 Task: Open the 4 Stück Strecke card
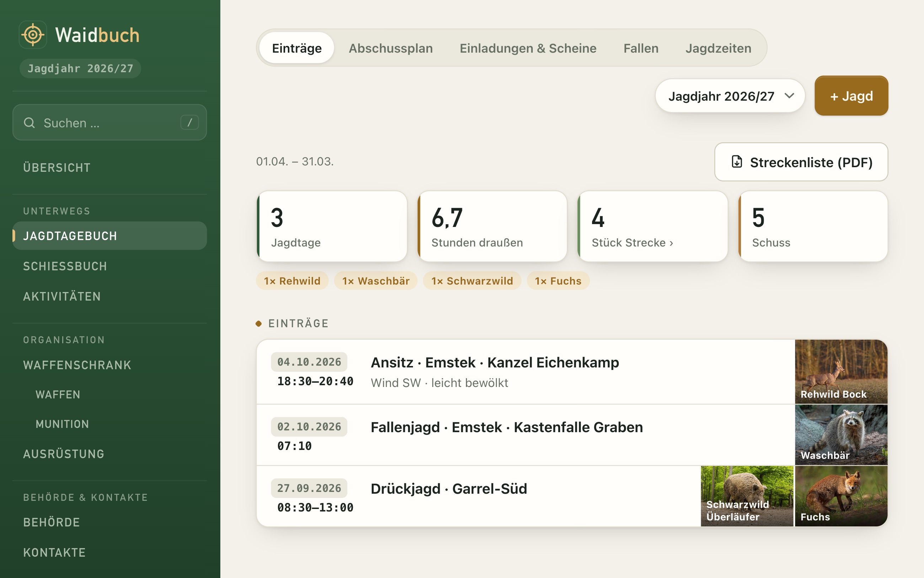[x=652, y=226]
